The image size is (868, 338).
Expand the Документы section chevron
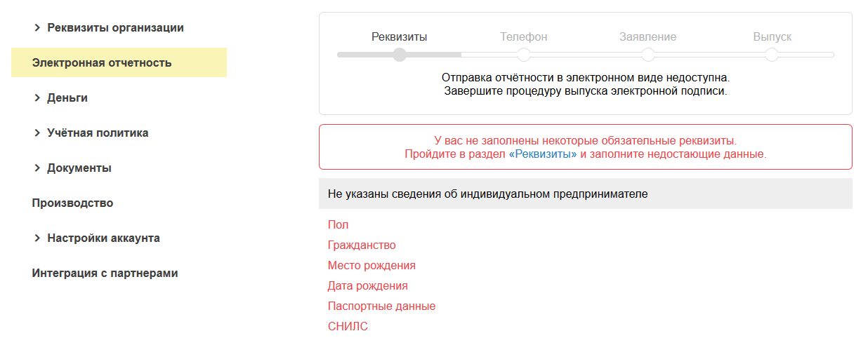(x=37, y=168)
